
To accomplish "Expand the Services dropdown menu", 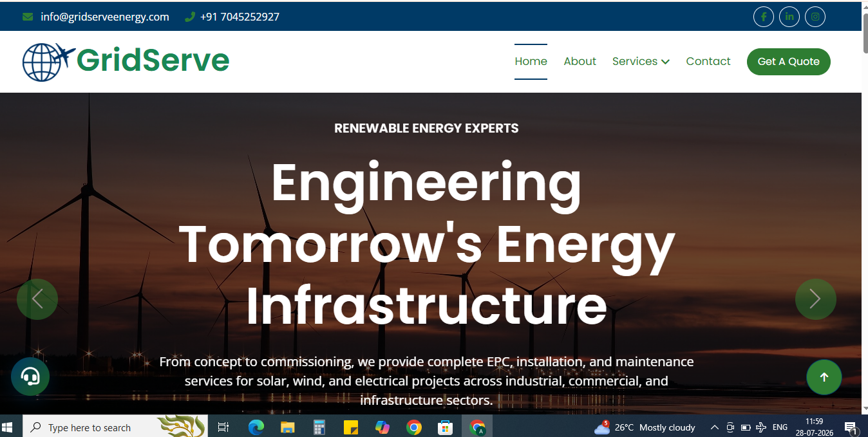I will [x=641, y=62].
